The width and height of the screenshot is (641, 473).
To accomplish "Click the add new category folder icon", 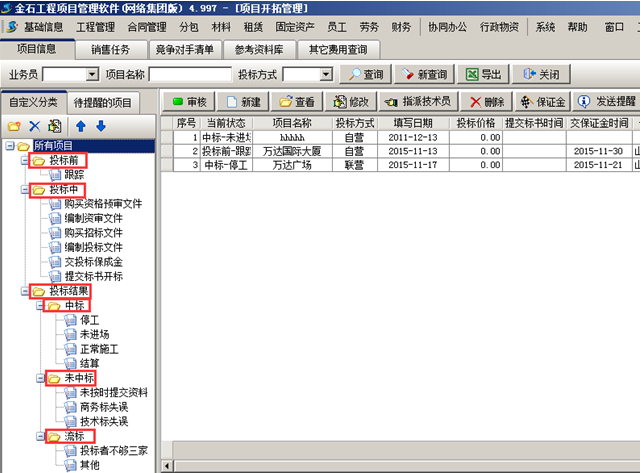I will coord(13,126).
